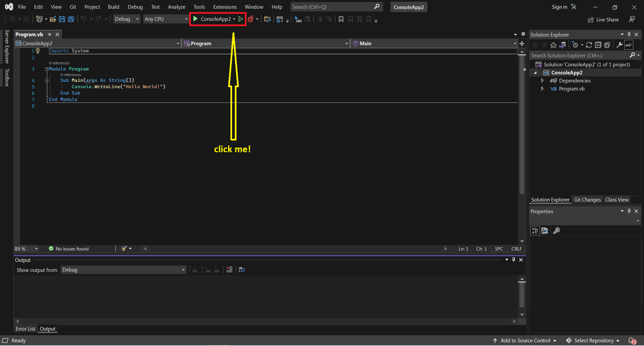Click the Property Pages wrench icon in Properties
The height and width of the screenshot is (346, 644).
(556, 231)
